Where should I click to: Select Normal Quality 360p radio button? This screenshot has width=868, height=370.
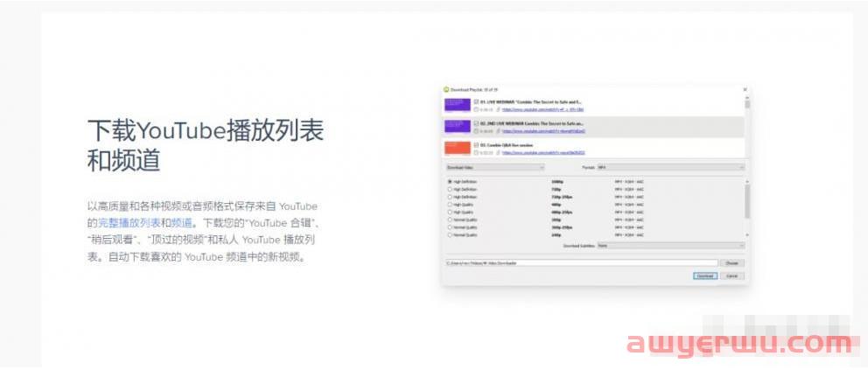pos(450,220)
